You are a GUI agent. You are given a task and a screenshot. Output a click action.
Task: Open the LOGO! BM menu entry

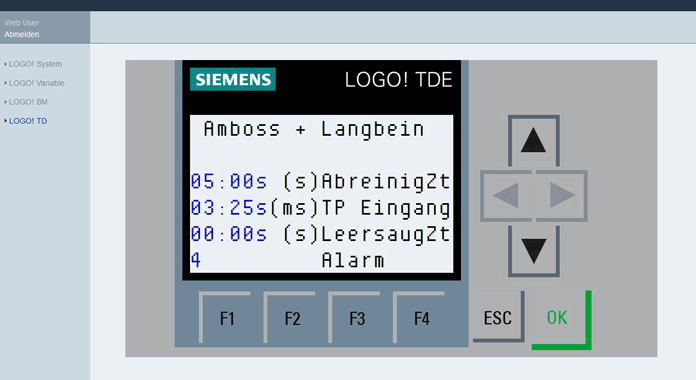tap(28, 102)
